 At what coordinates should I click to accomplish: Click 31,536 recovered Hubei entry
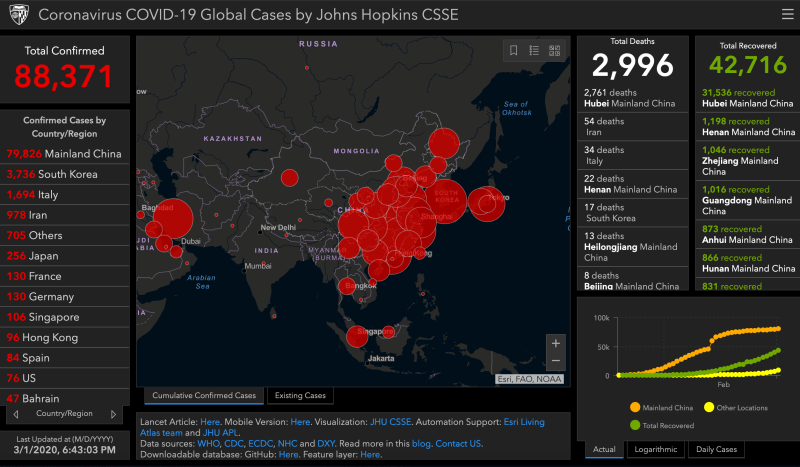(x=747, y=98)
